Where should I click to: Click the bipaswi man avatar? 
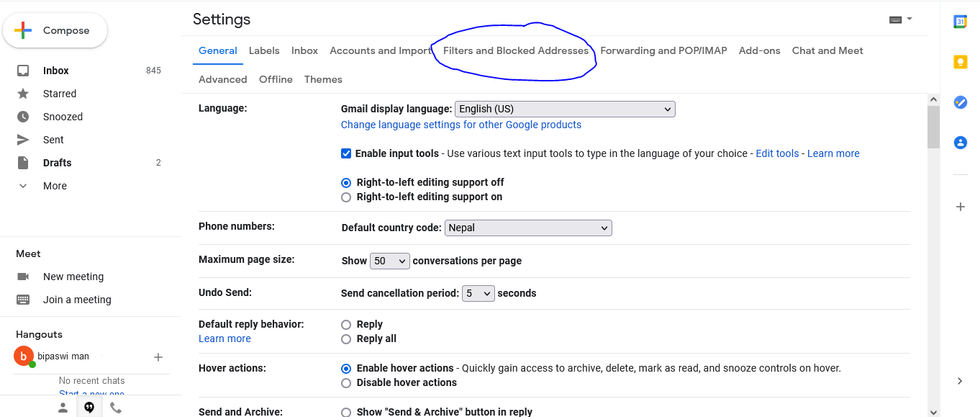tap(23, 356)
